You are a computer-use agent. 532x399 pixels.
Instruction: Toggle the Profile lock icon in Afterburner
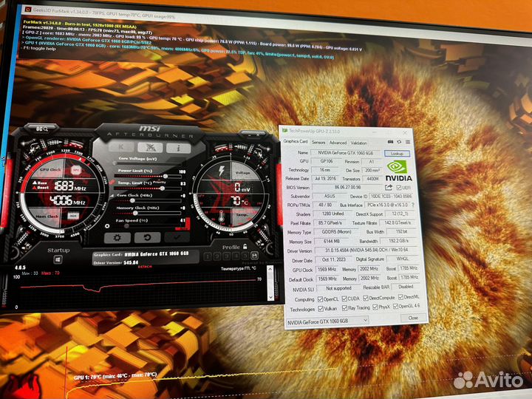pos(245,246)
